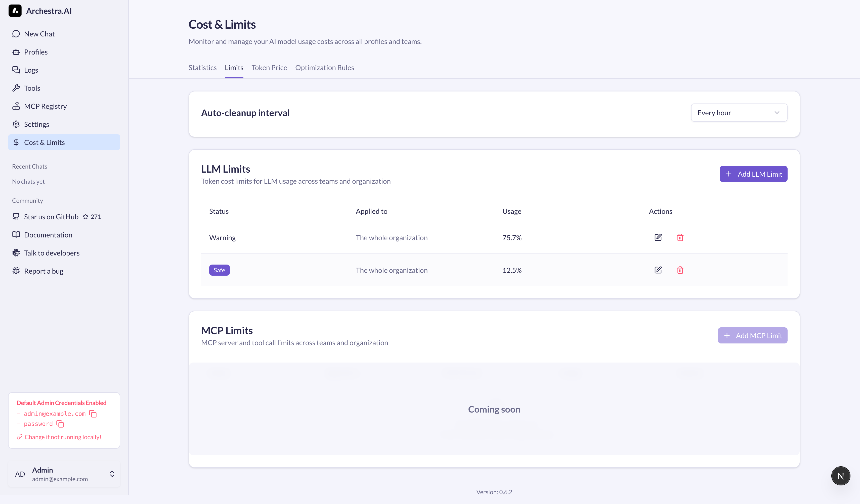Delete the Safe organization limit
The width and height of the screenshot is (860, 504).
click(680, 270)
